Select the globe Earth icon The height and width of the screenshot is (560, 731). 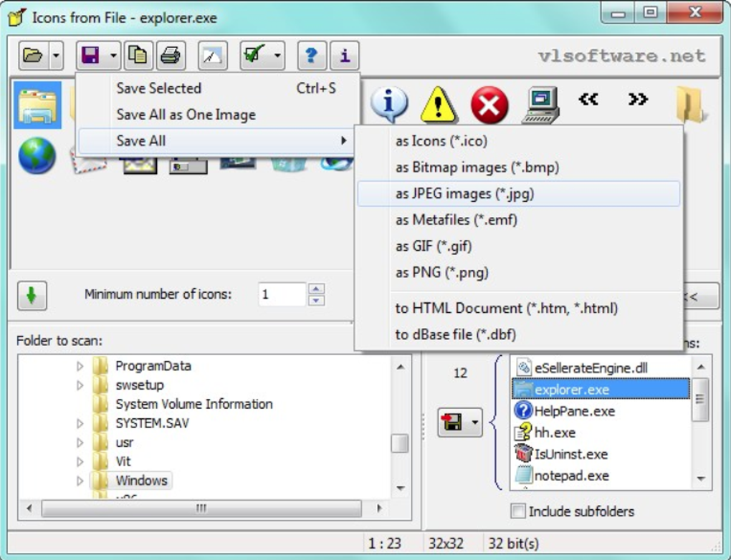pos(37,155)
